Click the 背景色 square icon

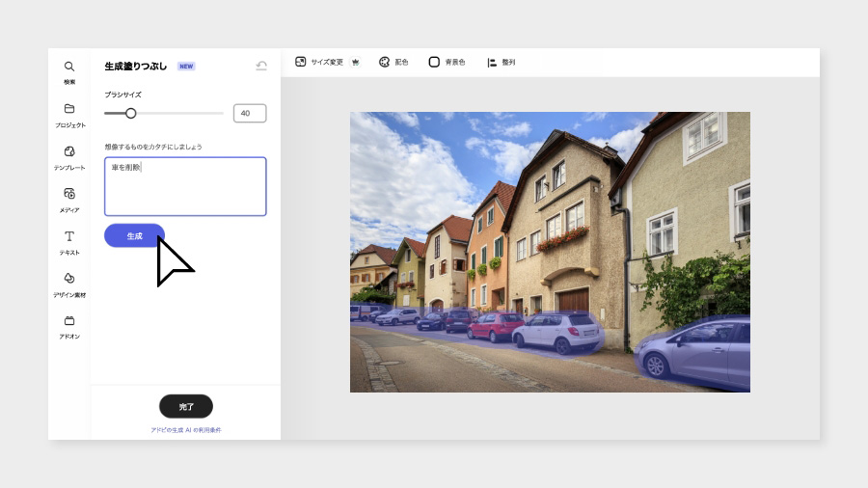click(434, 62)
